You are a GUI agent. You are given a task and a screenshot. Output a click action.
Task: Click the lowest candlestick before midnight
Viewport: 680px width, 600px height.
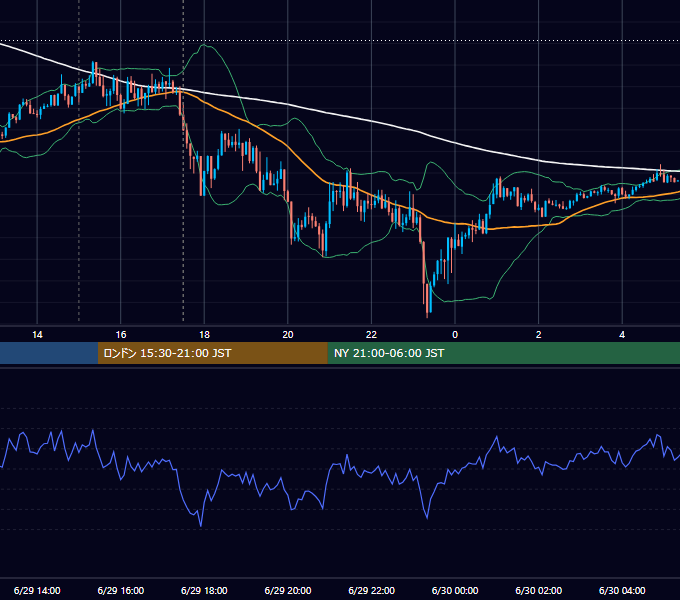(427, 299)
